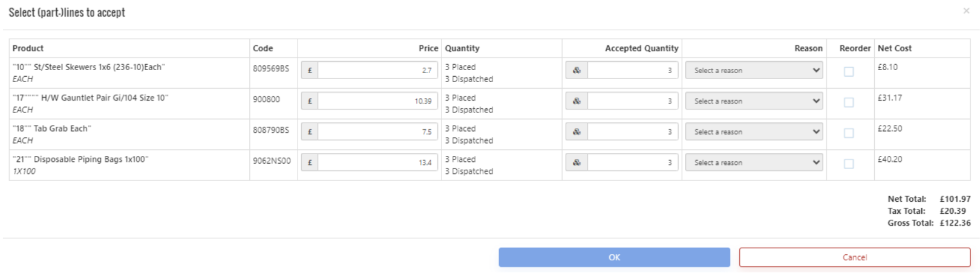Click the pound symbol for Disposable Piping Bags price
This screenshot has width=980, height=273.
point(310,162)
